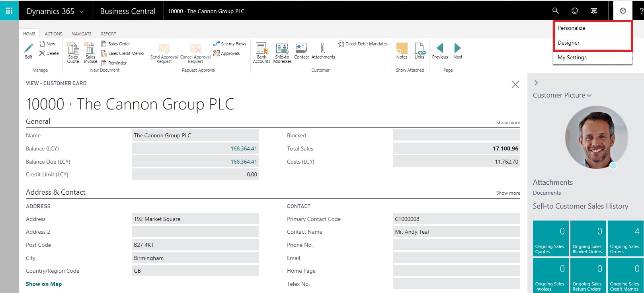Open Ongoing Sales Return Orders tile
Image resolution: width=644 pixels, height=293 pixels.
tap(588, 275)
